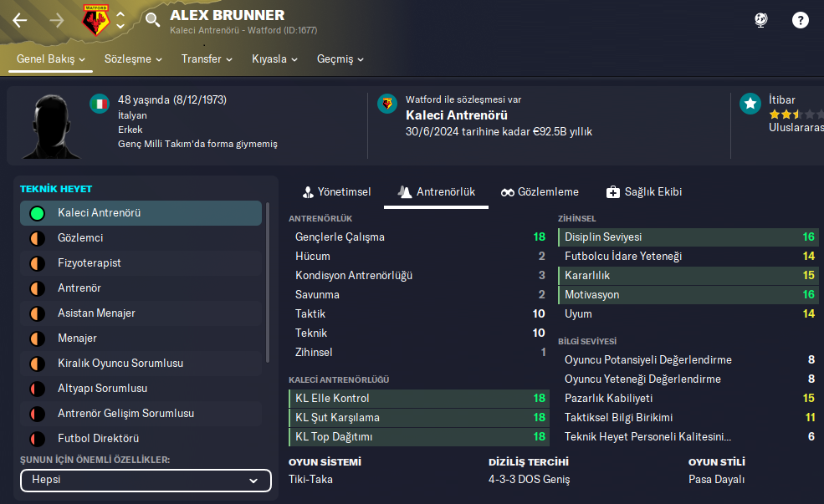Open the Sağlık Ekibi tab
This screenshot has height=504, width=824.
(643, 192)
